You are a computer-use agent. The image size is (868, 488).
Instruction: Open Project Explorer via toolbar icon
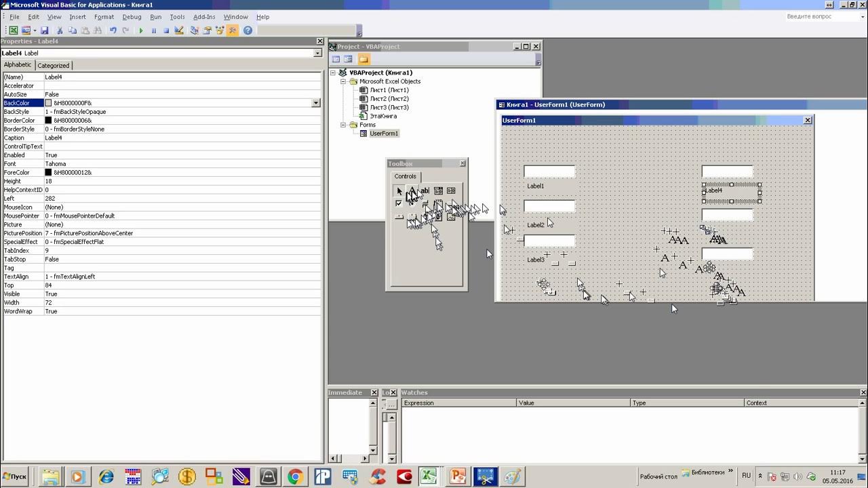coord(194,30)
